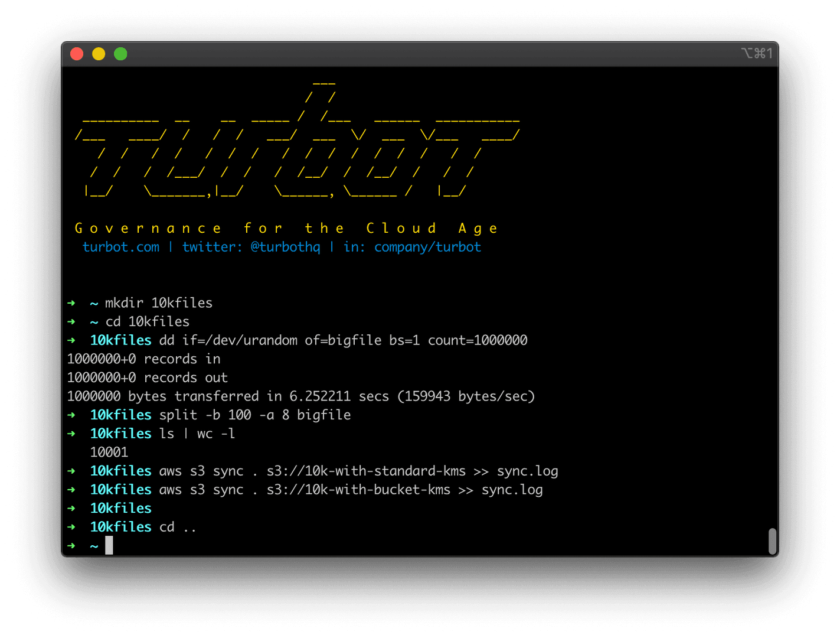Click 'sync.log' on the bucket-kms sync line

[x=512, y=490]
